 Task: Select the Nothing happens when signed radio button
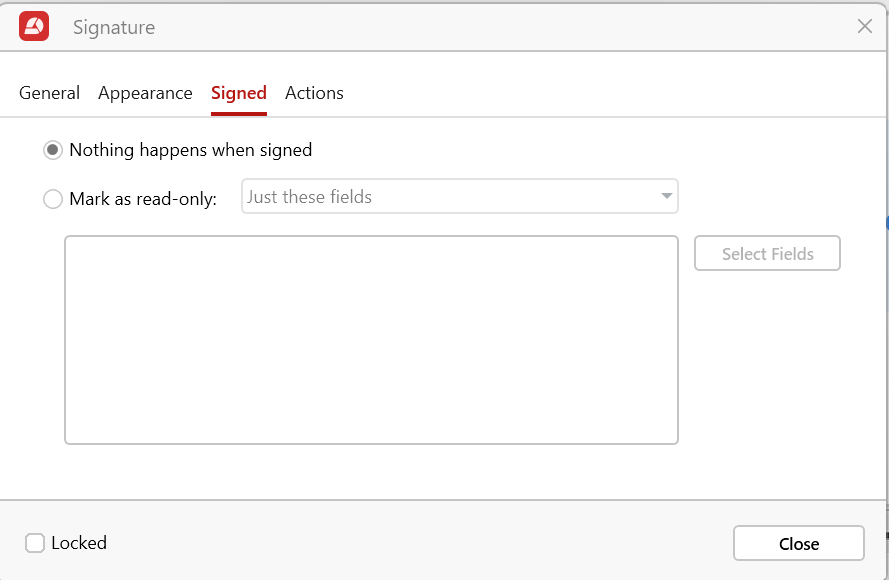53,150
